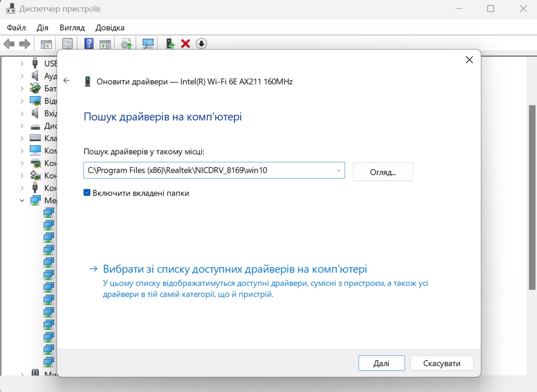The image size is (537, 392).
Task: Open the driver path dropdown arrow
Action: [x=339, y=171]
